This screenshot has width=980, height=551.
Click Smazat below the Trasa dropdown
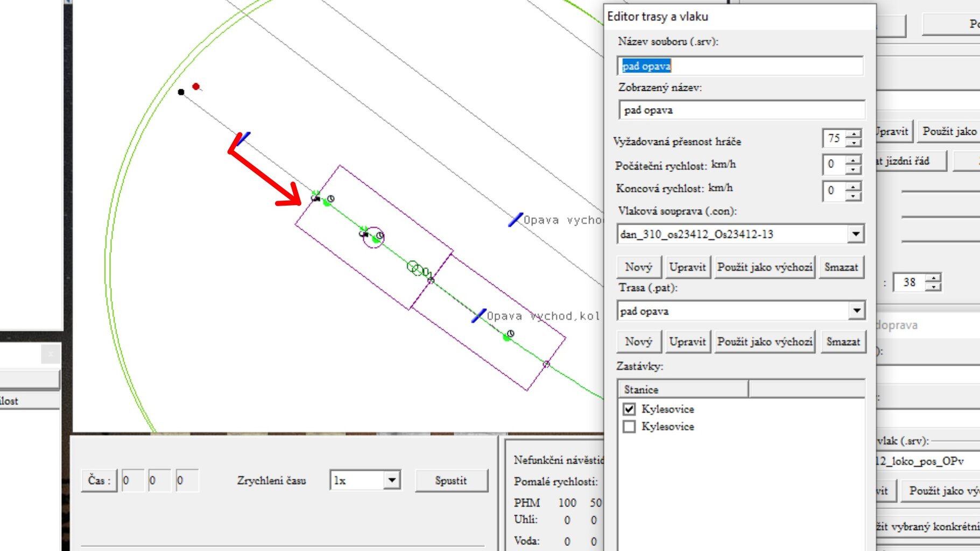pyautogui.click(x=843, y=342)
